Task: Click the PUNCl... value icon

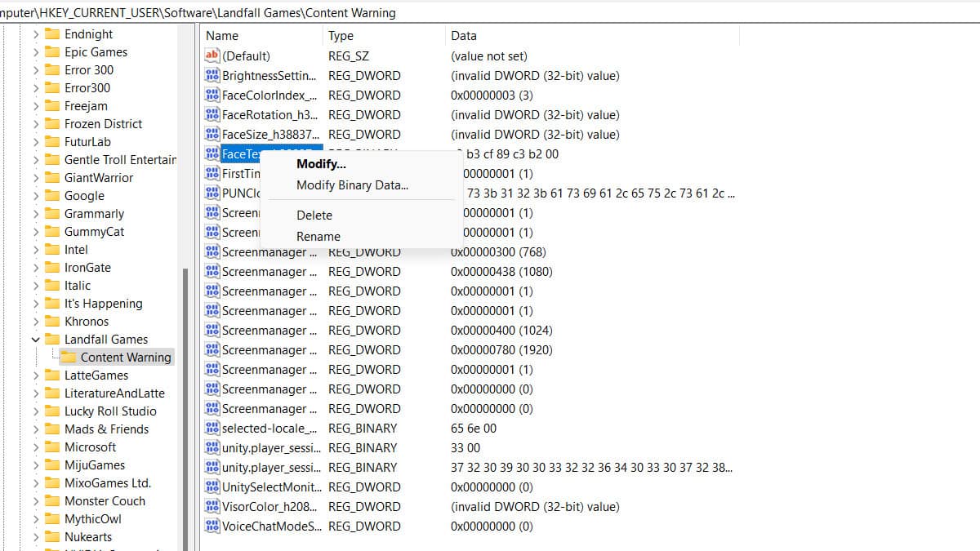Action: (212, 193)
